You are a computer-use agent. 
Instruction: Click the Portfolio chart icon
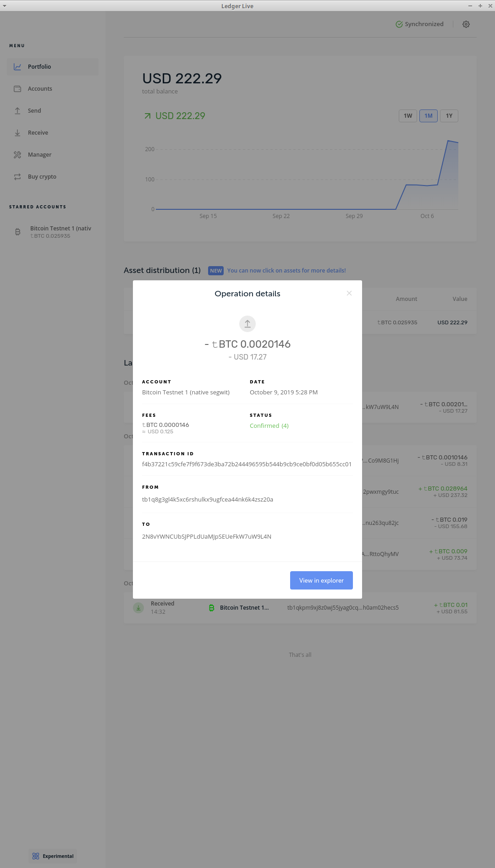(17, 67)
